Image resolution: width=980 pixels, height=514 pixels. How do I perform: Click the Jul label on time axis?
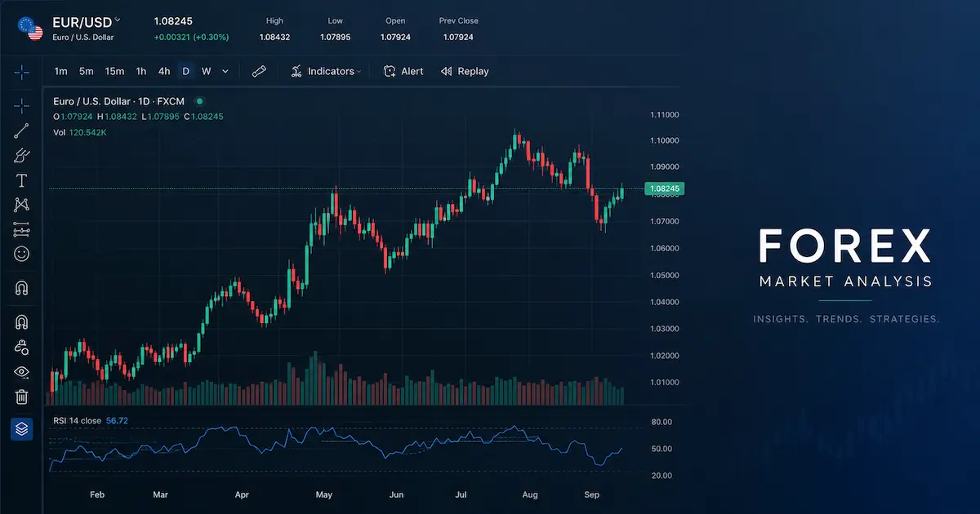tap(461, 495)
